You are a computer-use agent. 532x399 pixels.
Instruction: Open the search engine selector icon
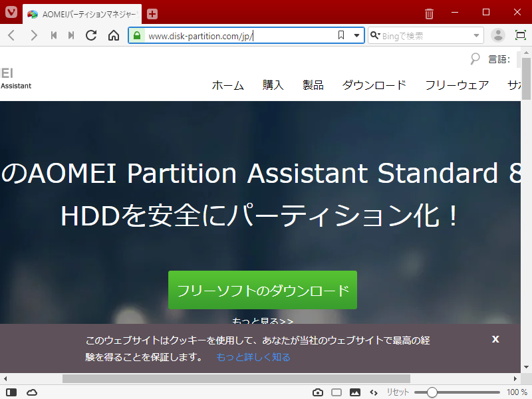click(375, 35)
